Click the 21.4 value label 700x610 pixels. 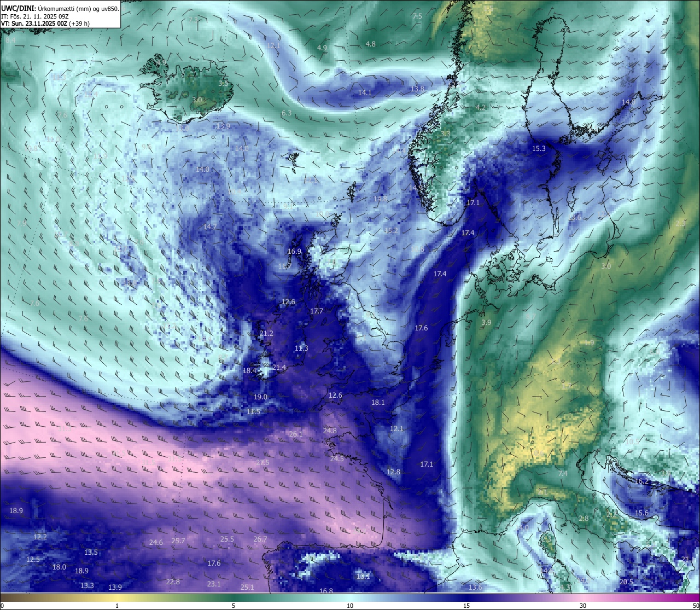(x=279, y=367)
